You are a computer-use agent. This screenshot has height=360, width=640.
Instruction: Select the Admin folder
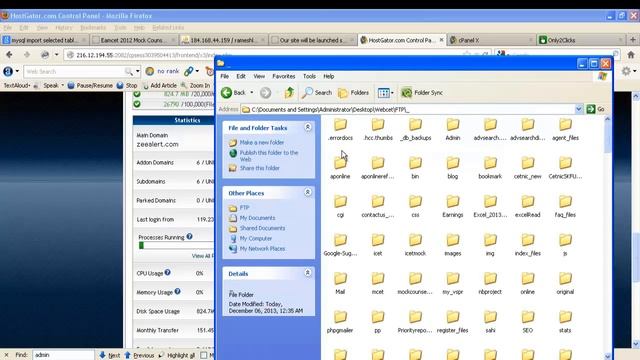[x=453, y=129]
